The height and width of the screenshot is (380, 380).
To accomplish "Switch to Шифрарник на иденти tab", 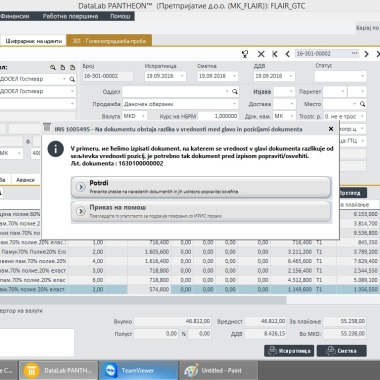I will point(34,41).
